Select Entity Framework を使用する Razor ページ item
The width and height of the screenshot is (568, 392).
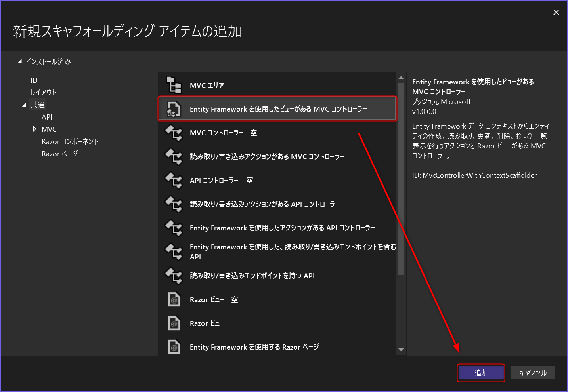(254, 347)
